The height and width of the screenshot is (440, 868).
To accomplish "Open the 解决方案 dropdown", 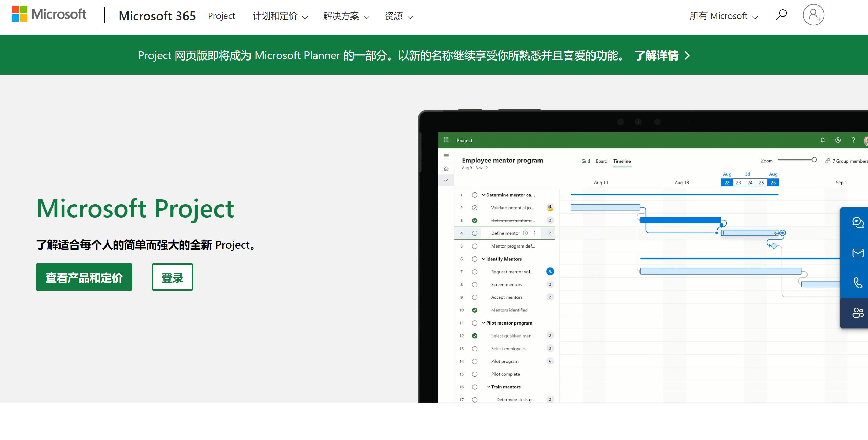I will [x=346, y=16].
